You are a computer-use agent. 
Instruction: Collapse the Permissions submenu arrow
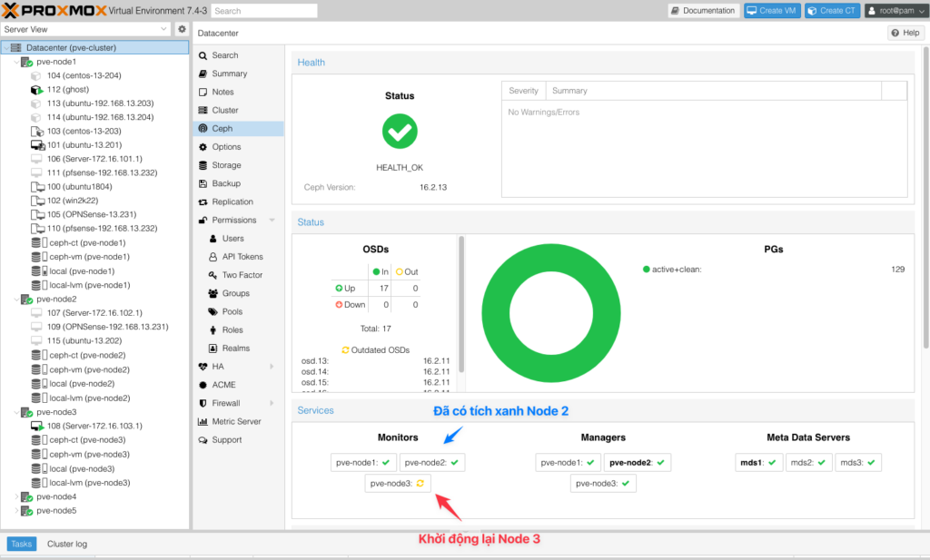click(x=272, y=221)
